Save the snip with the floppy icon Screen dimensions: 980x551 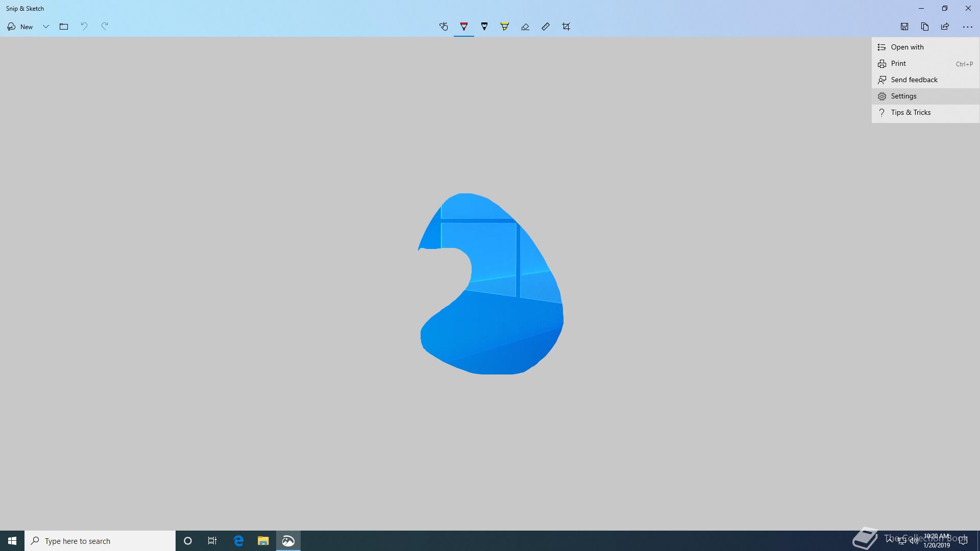[904, 27]
